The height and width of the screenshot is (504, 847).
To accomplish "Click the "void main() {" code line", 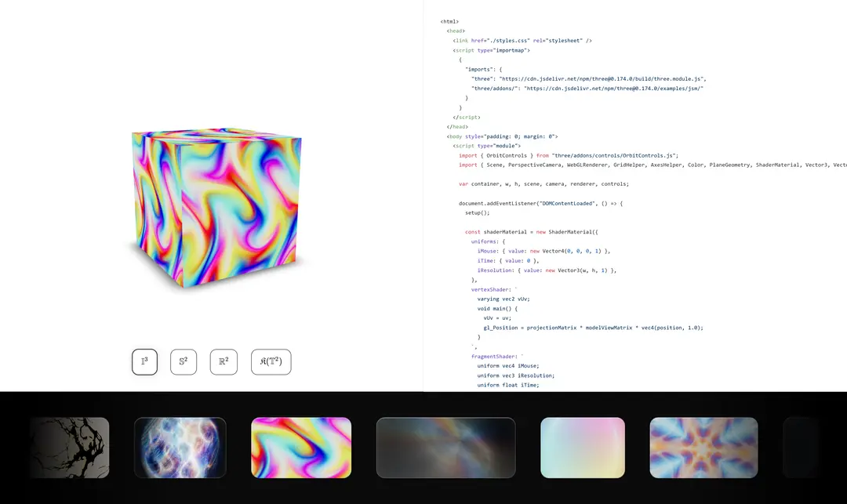I will 497,309.
